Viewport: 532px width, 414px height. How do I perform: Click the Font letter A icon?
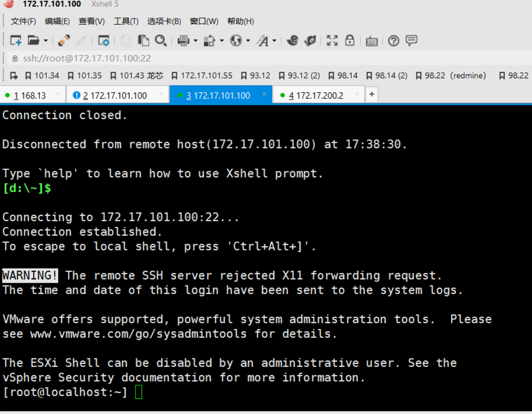pyautogui.click(x=262, y=41)
